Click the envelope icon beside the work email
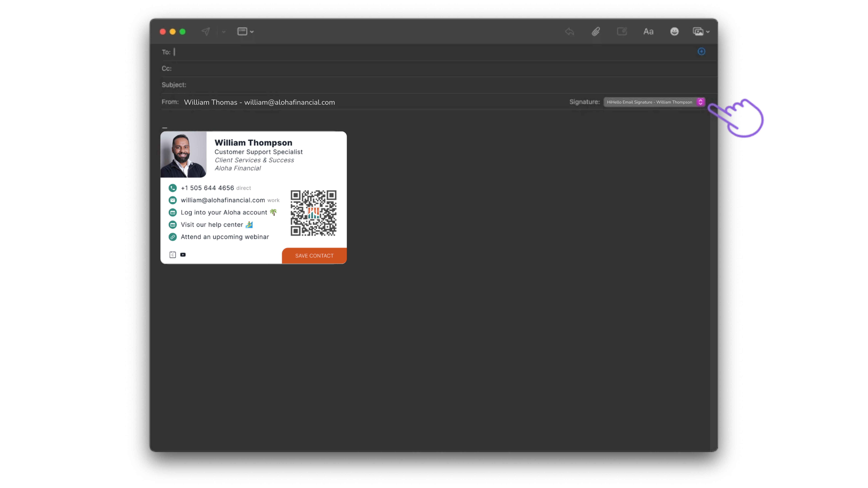 point(173,200)
